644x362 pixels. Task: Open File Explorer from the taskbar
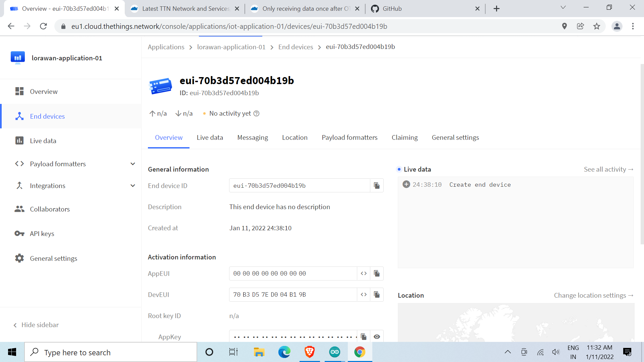[259, 352]
